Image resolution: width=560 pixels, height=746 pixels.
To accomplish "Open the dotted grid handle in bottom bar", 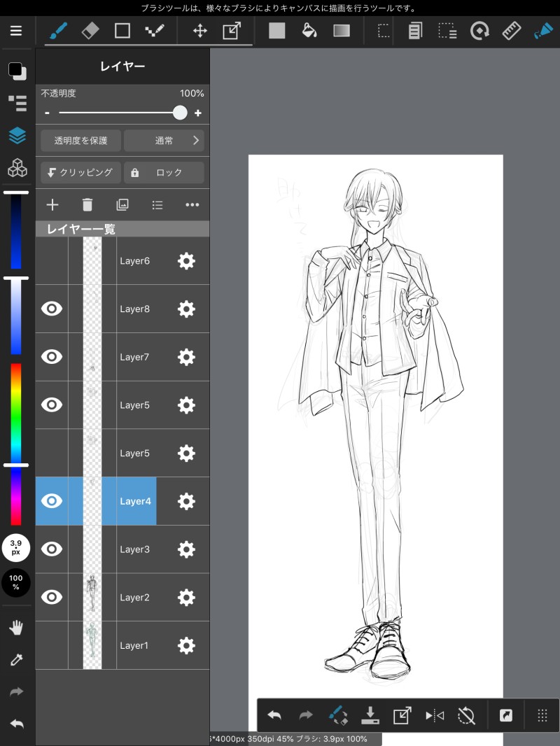I will [542, 715].
